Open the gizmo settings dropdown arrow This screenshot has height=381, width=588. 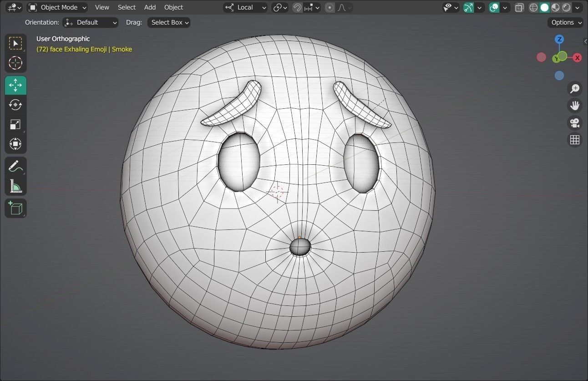pos(479,7)
